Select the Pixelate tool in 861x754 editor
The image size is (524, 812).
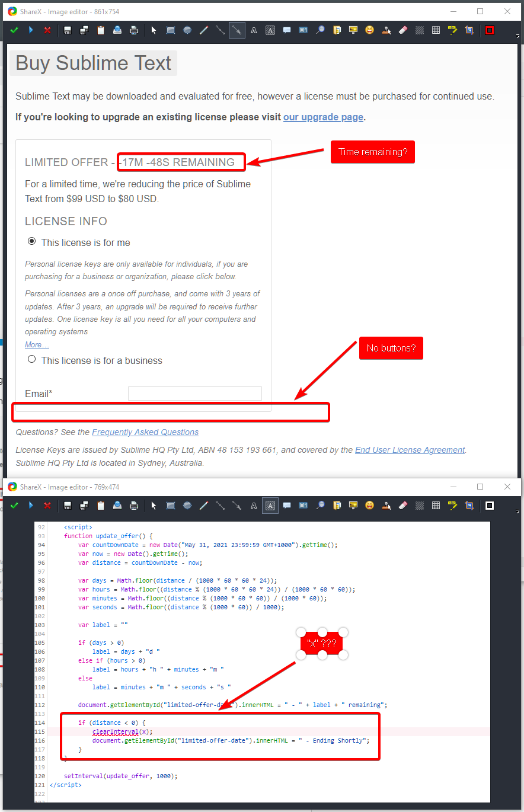click(x=436, y=30)
